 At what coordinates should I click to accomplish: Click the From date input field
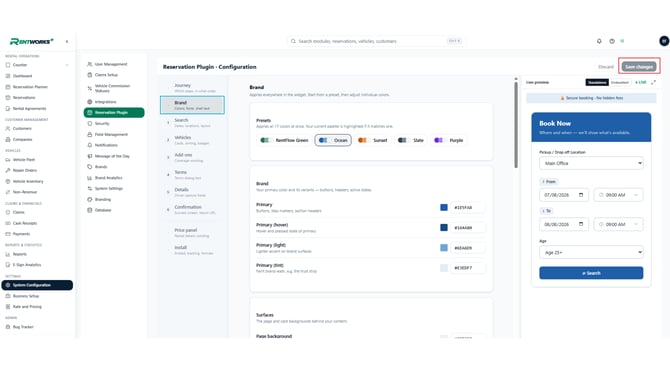point(564,195)
